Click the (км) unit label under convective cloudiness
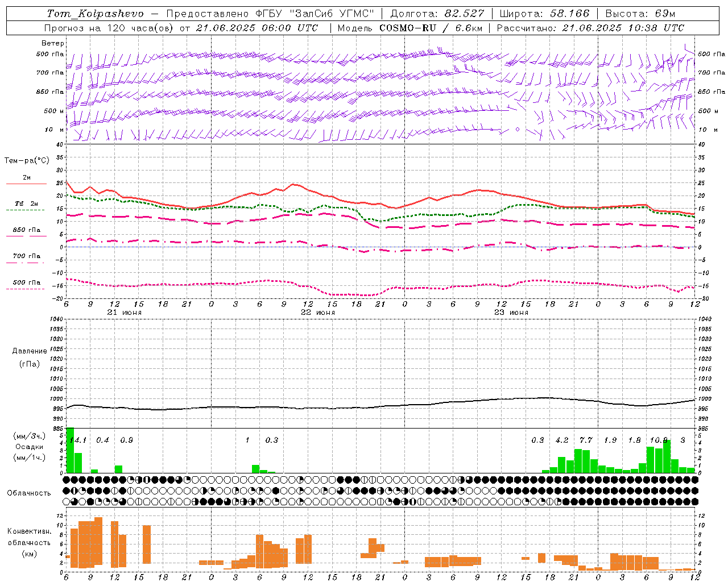The image size is (728, 582). (x=29, y=554)
